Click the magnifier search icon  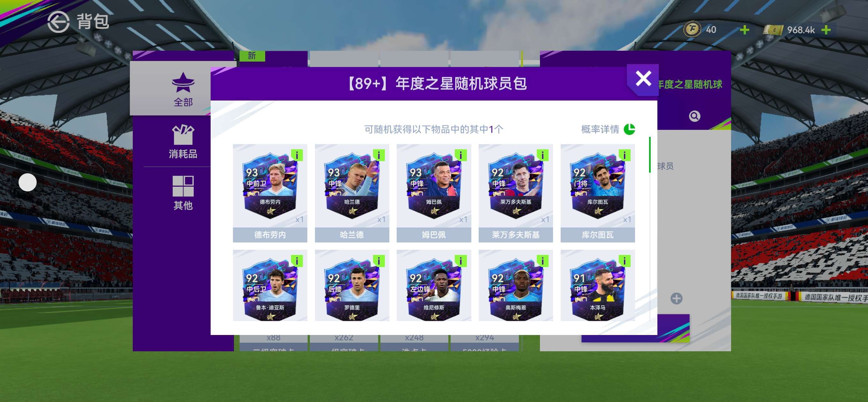click(x=694, y=116)
